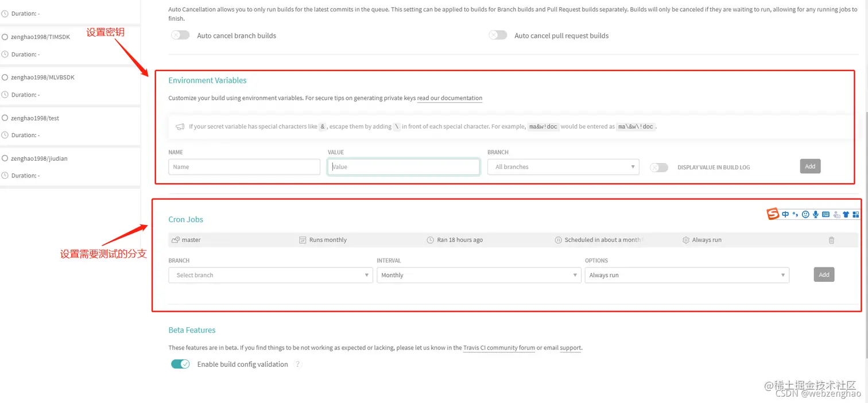This screenshot has height=403, width=868.
Task: Open the IME soft keyboard icon
Action: point(826,215)
